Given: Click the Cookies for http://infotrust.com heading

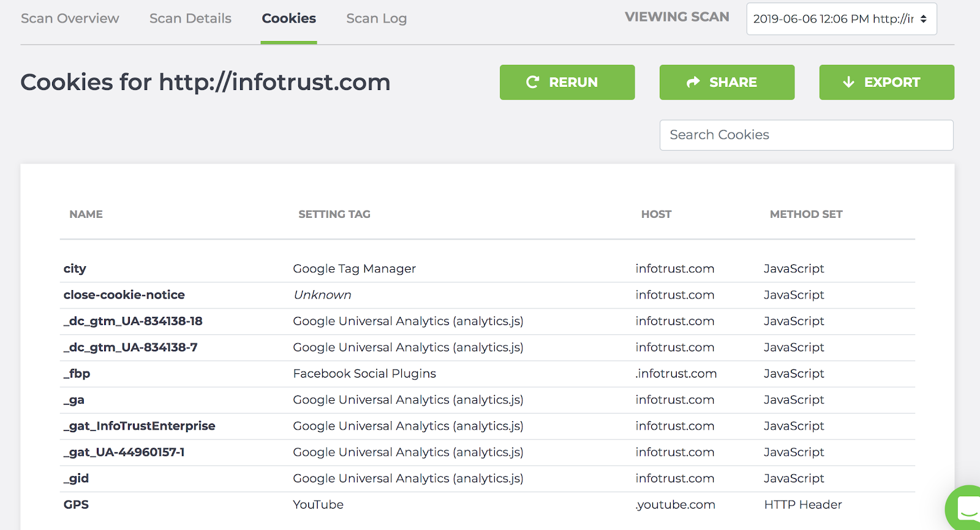Looking at the screenshot, I should click(206, 82).
